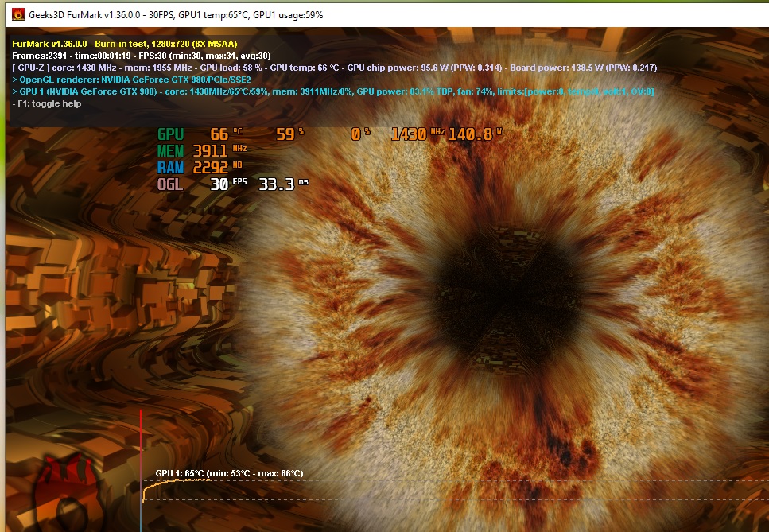Click the green 'MEM' overlay label

[171, 151]
